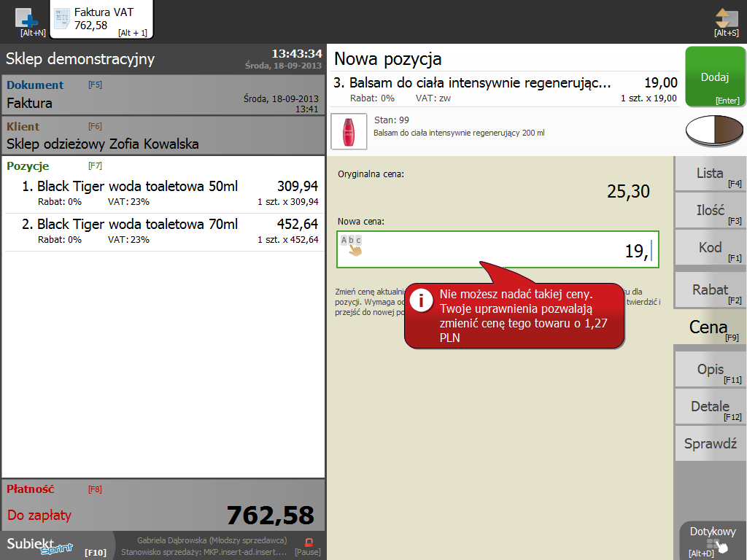The height and width of the screenshot is (560, 747).
Task: Focus the Nowa cena input field
Action: [x=498, y=249]
